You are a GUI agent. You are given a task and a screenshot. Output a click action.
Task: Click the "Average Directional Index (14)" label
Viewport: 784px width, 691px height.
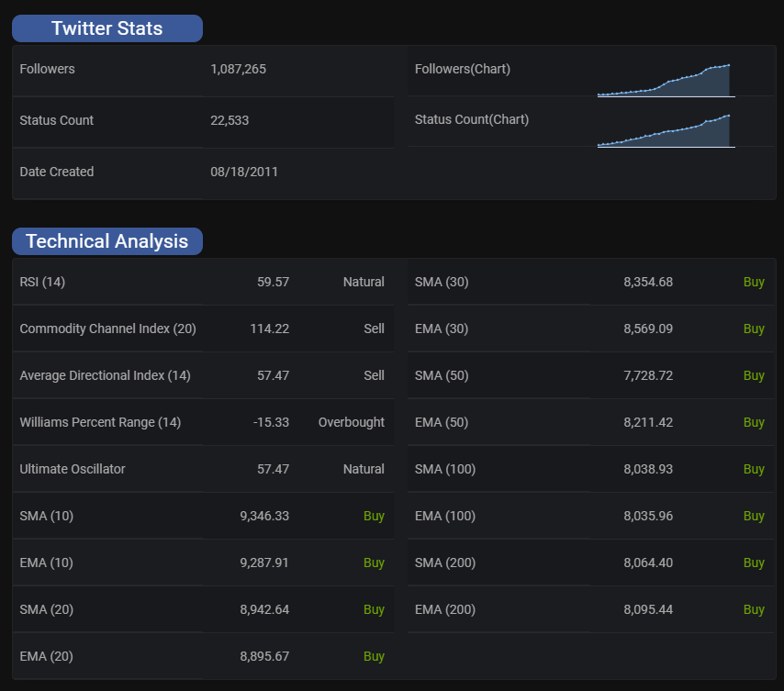pyautogui.click(x=105, y=375)
